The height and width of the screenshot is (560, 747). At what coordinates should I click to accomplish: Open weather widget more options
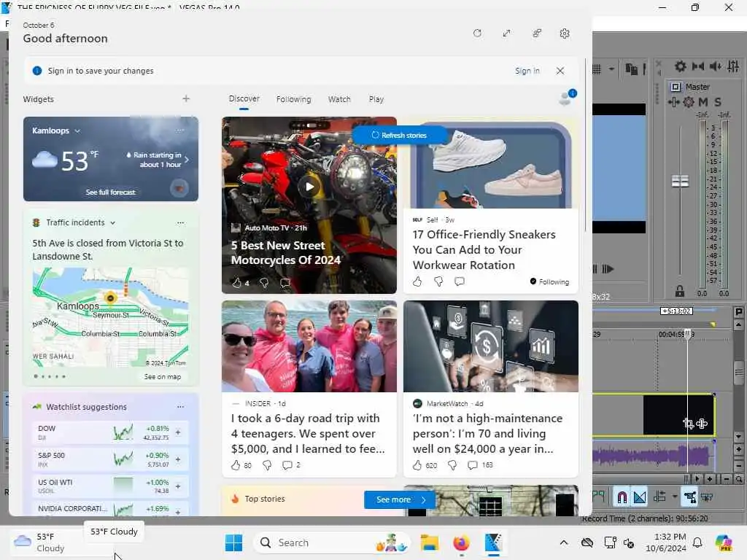tap(179, 131)
